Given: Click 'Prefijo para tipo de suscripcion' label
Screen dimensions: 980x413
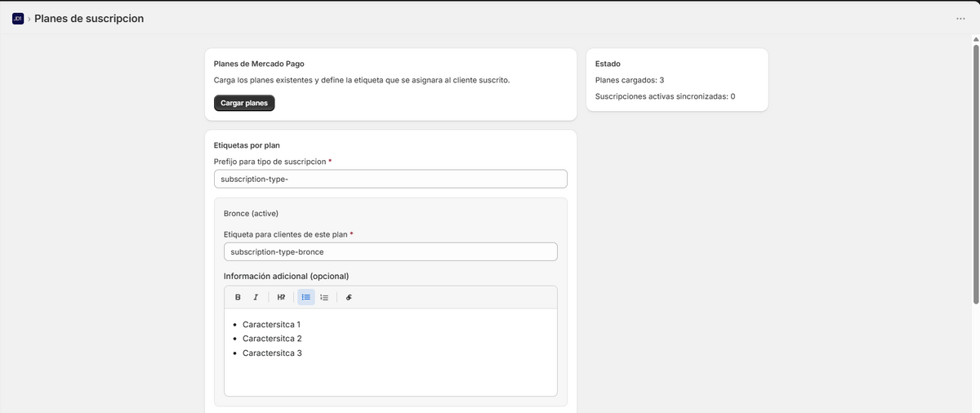Looking at the screenshot, I should coord(269,162).
